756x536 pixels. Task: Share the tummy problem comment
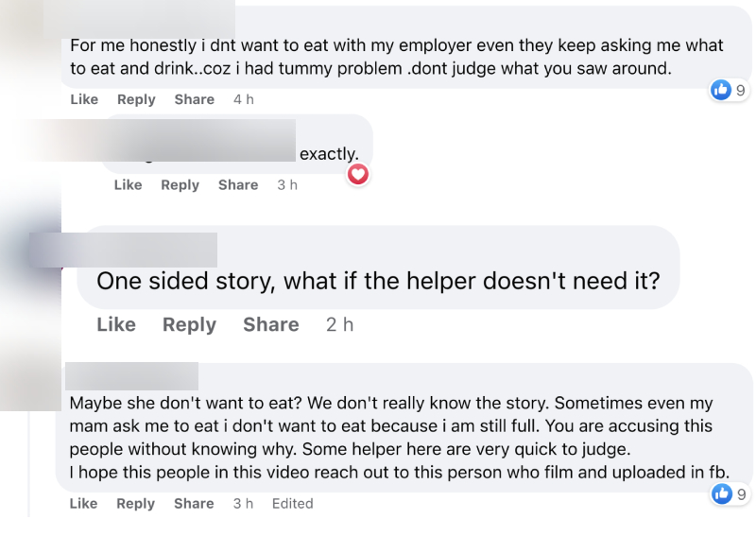pyautogui.click(x=195, y=99)
